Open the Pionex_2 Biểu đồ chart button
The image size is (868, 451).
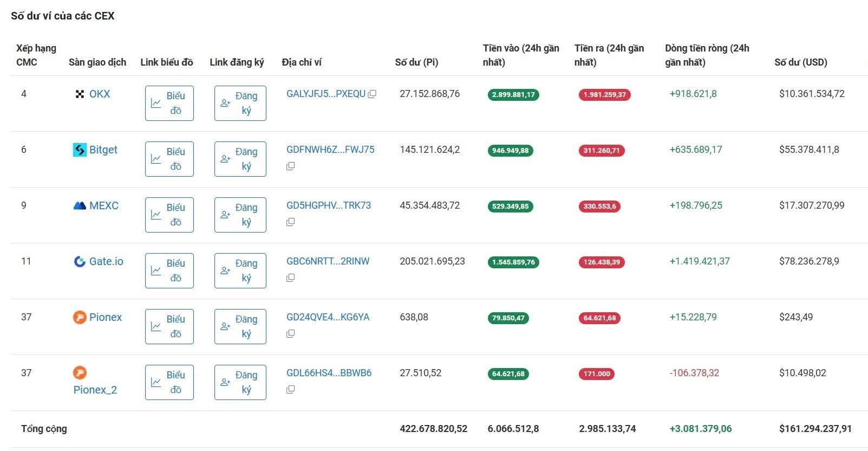169,382
